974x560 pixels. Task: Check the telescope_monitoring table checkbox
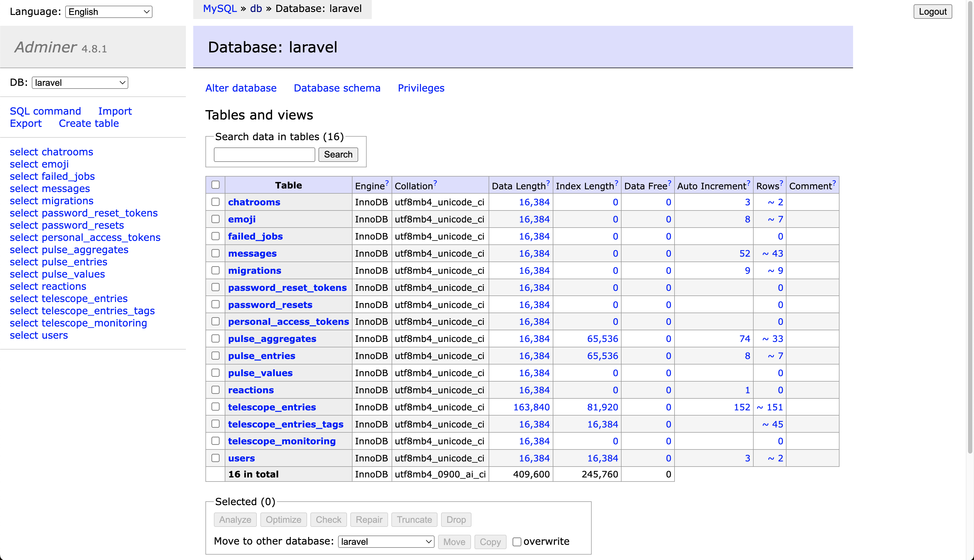216,441
